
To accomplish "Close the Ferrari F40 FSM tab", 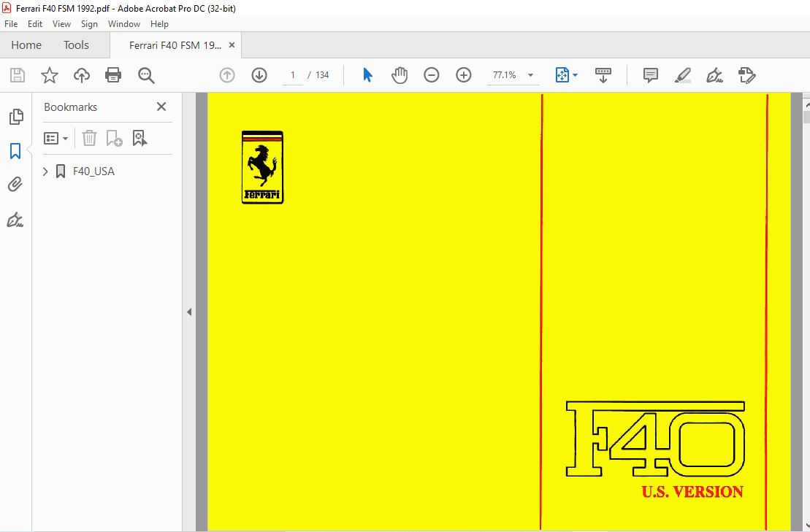I will coord(232,45).
